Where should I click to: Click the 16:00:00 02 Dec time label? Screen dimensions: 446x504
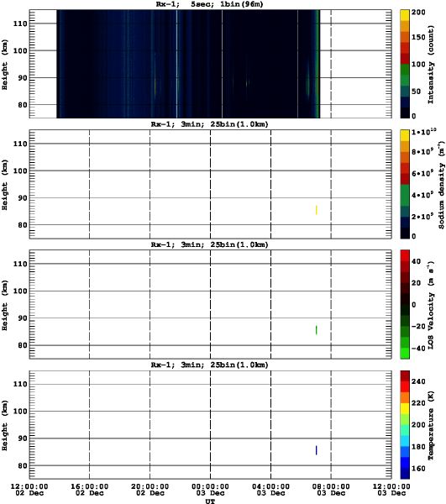89,490
